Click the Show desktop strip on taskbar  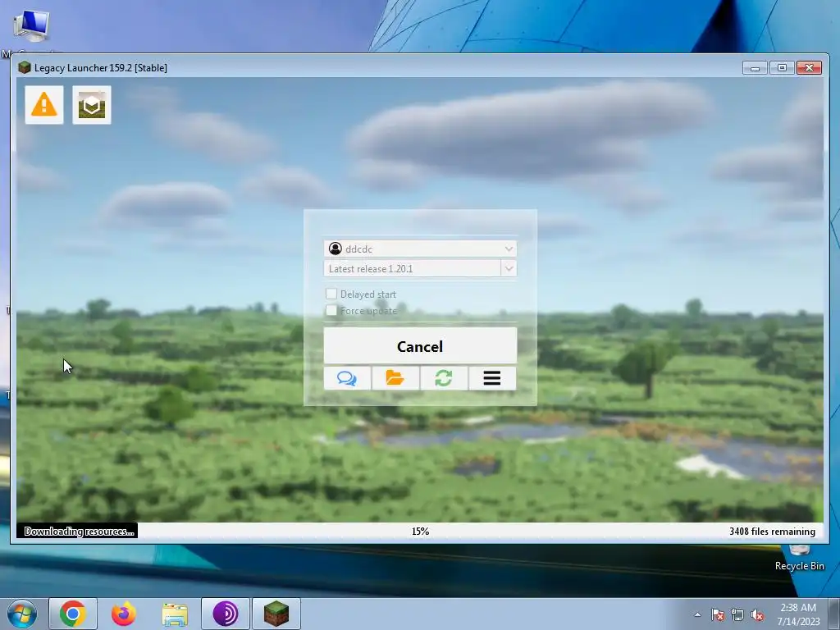point(834,614)
